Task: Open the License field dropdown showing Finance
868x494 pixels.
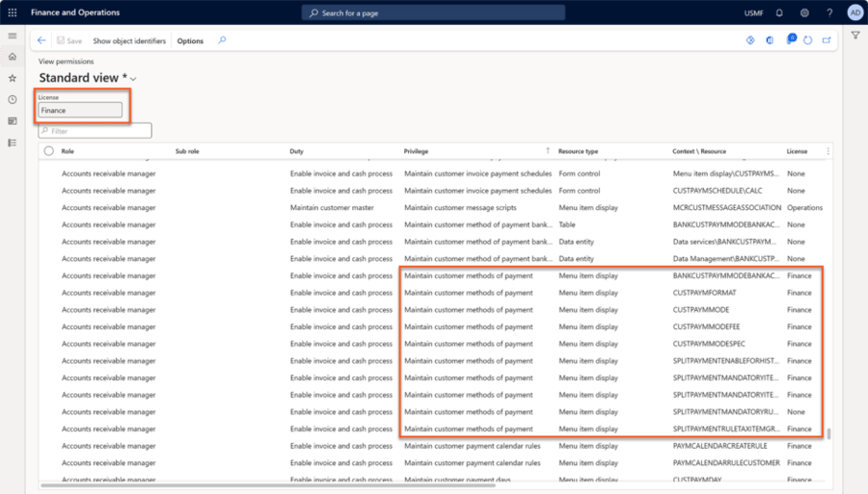Action: tap(81, 110)
